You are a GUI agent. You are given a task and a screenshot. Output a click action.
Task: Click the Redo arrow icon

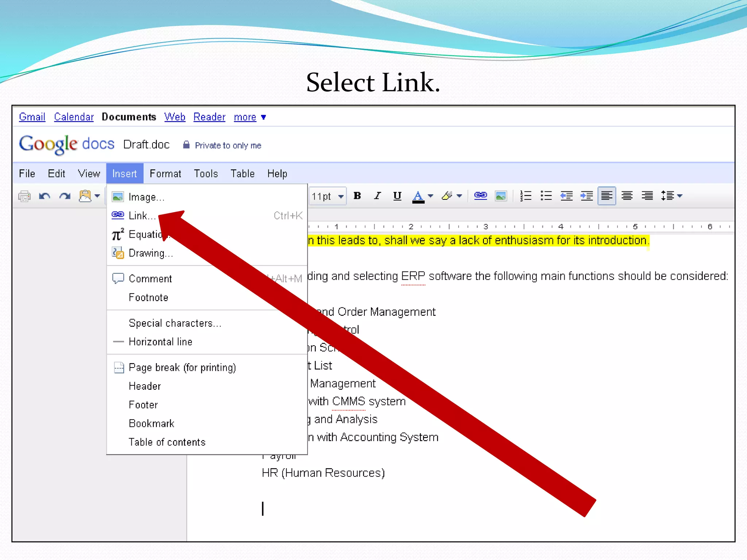(x=65, y=196)
